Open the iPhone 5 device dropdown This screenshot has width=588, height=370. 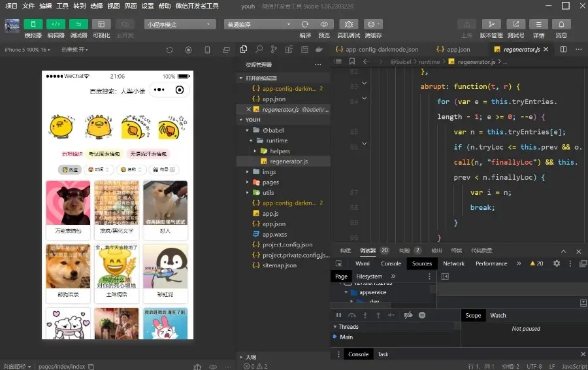(x=27, y=50)
